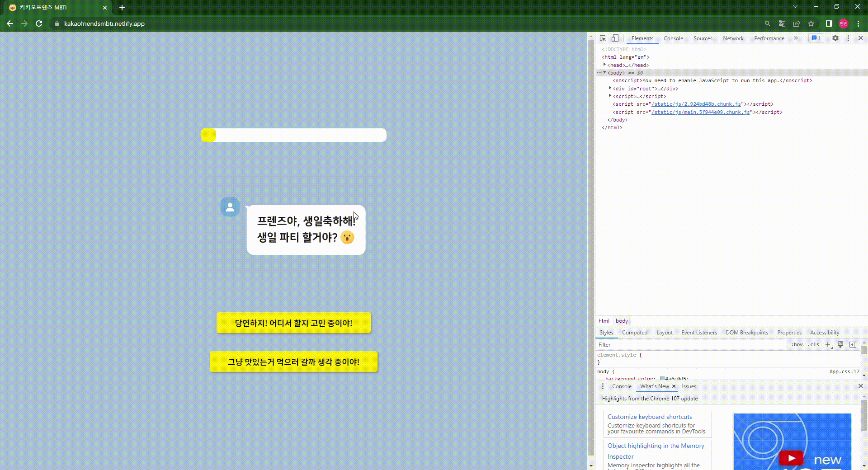Image resolution: width=868 pixels, height=470 pixels.
Task: Open the Accessibility tab
Action: pos(825,333)
